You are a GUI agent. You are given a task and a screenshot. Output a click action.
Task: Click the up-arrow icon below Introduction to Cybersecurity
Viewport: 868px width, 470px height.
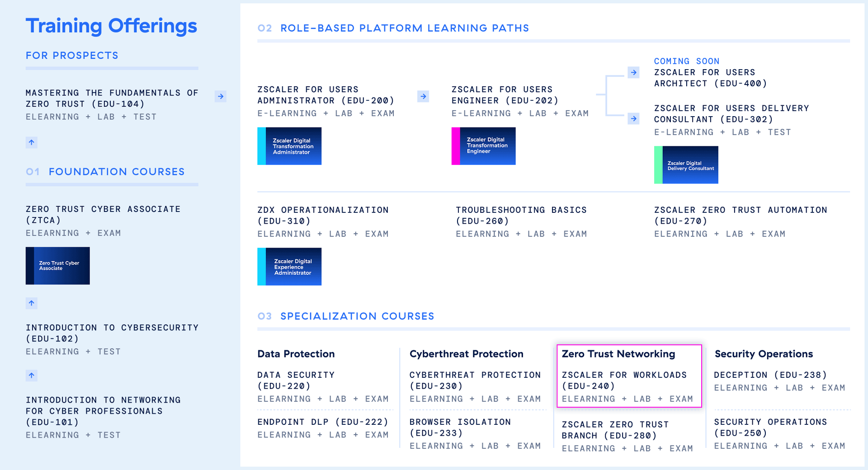(x=31, y=375)
